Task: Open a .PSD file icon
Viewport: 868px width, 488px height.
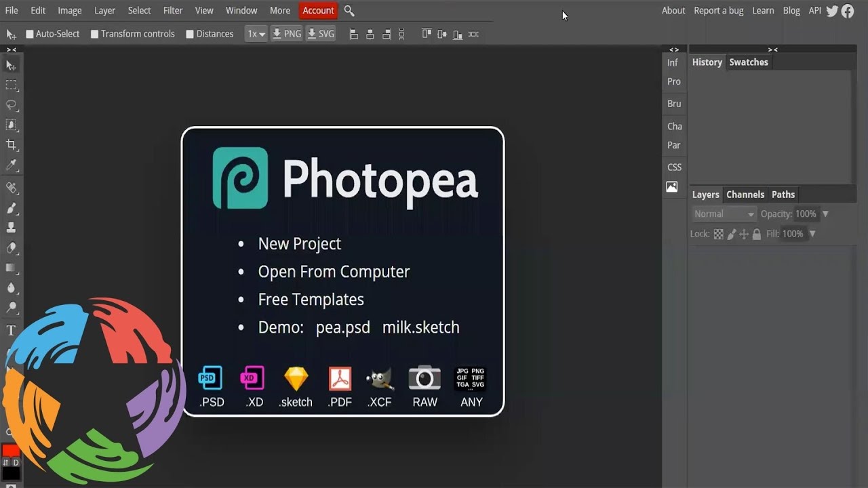Action: click(x=210, y=378)
